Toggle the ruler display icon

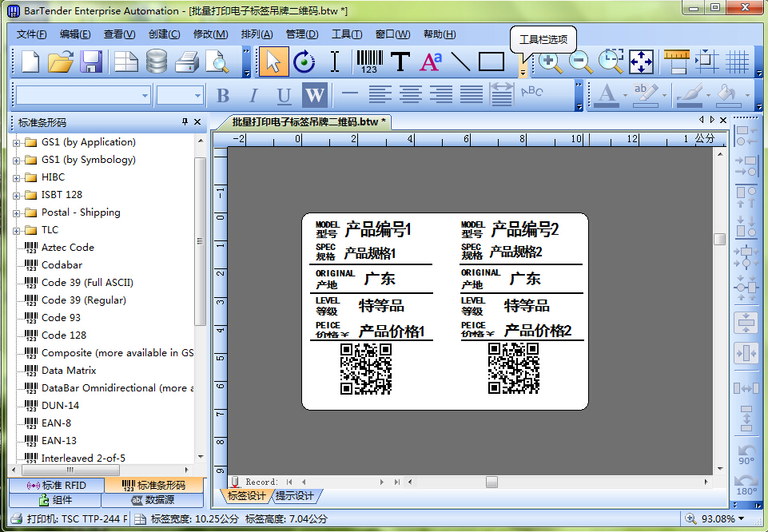point(676,62)
